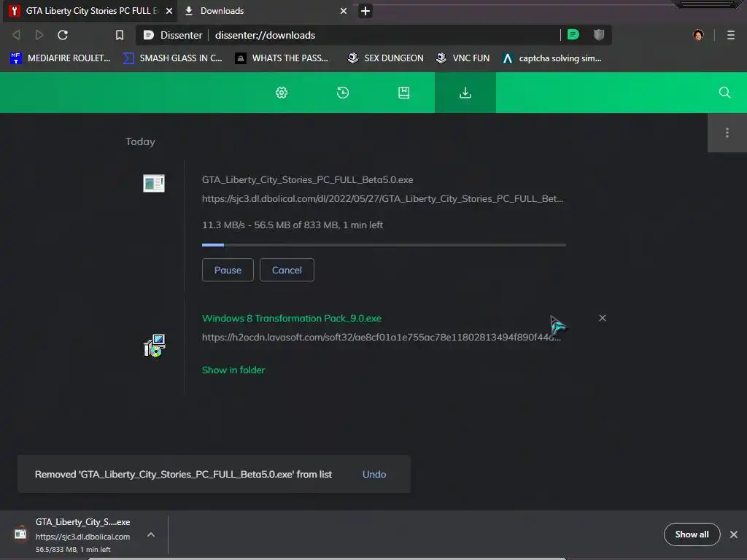Image resolution: width=747 pixels, height=560 pixels.
Task: Go forward with the forward arrow
Action: (x=39, y=35)
